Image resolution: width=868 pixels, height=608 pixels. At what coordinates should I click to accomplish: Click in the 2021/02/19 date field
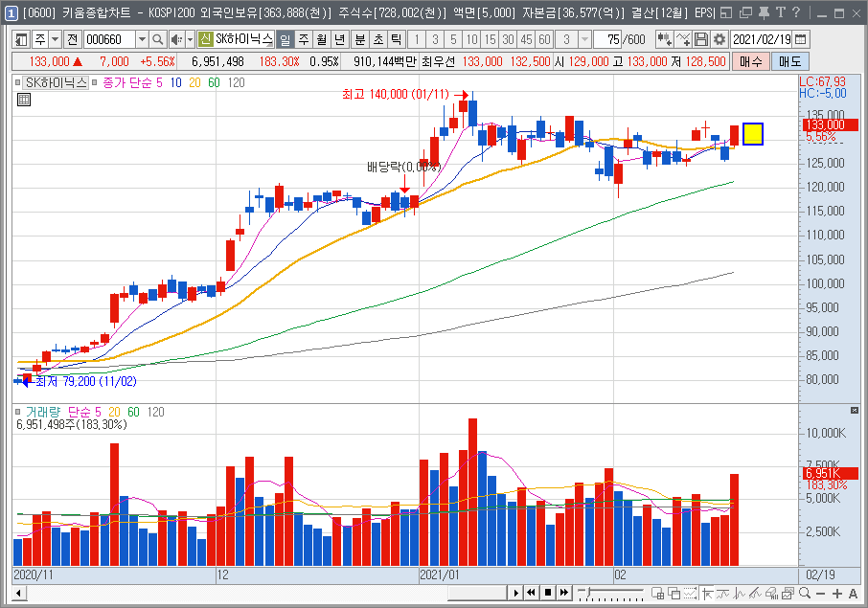pos(762,39)
